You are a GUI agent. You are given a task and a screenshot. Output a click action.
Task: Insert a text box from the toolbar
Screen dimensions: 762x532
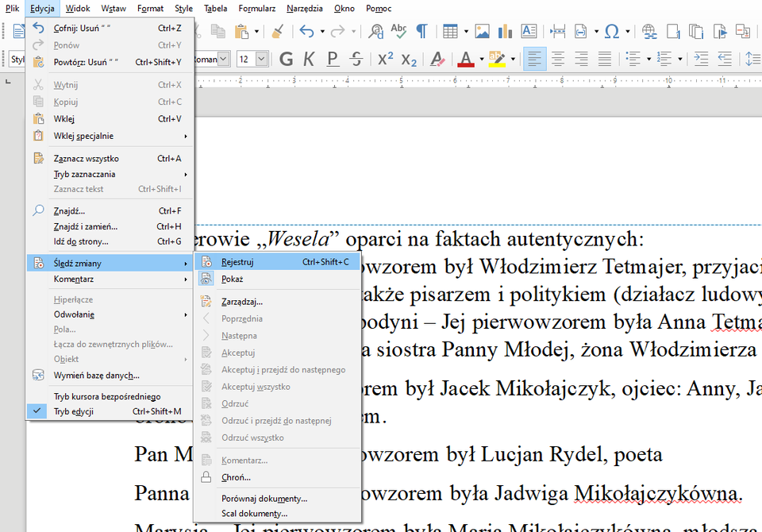point(529,33)
